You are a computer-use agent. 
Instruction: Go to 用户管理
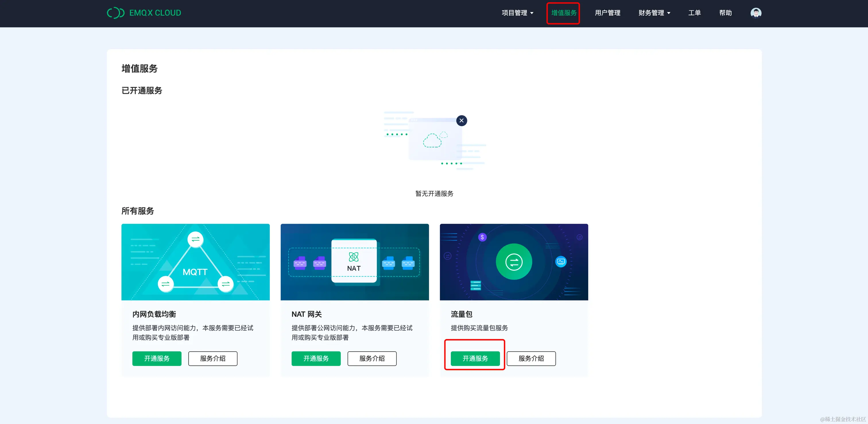click(x=607, y=13)
